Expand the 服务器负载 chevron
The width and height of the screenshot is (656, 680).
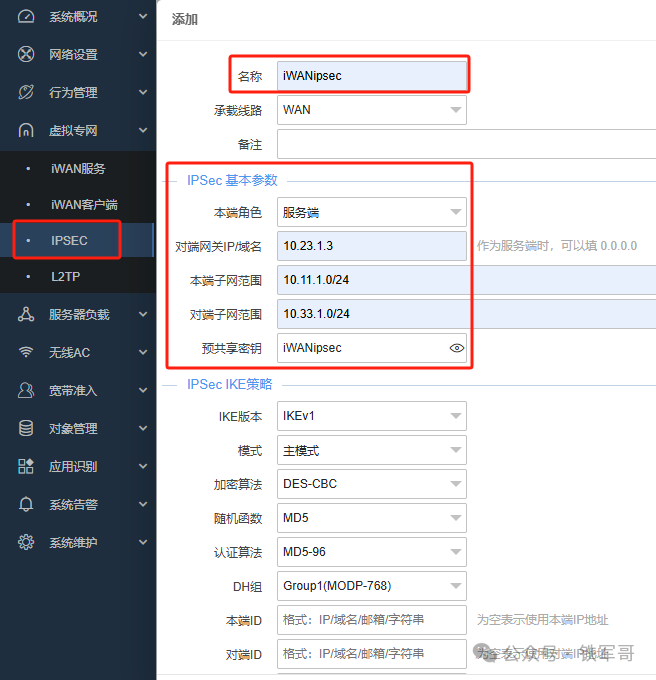[143, 314]
